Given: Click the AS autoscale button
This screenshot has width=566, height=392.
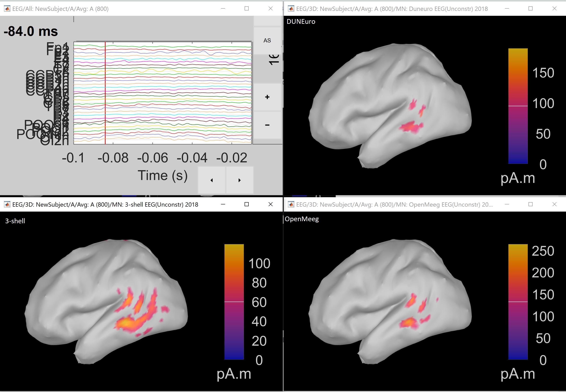Looking at the screenshot, I should (267, 41).
